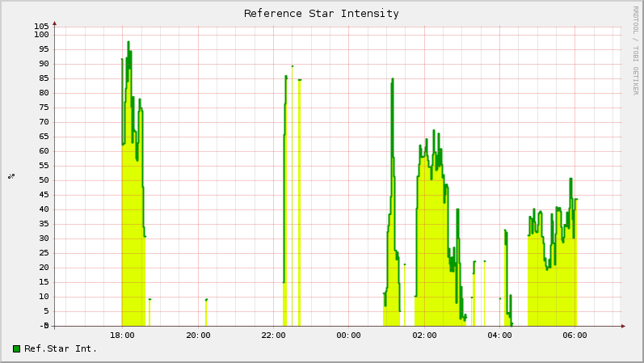Click the 65 value on y-axis

pos(44,137)
